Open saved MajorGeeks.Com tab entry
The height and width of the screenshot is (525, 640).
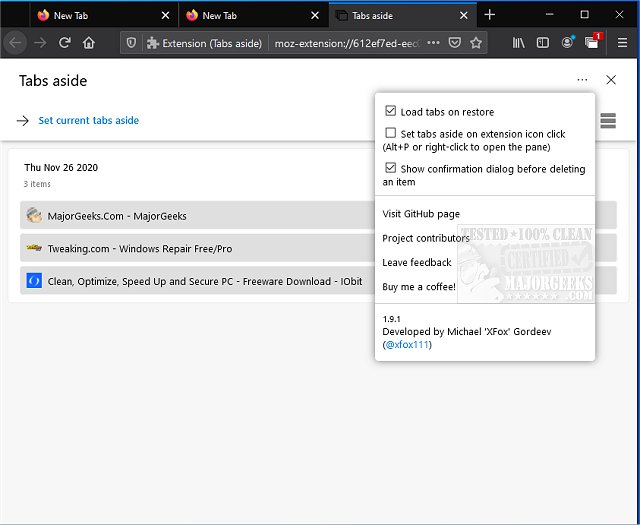pos(117,216)
